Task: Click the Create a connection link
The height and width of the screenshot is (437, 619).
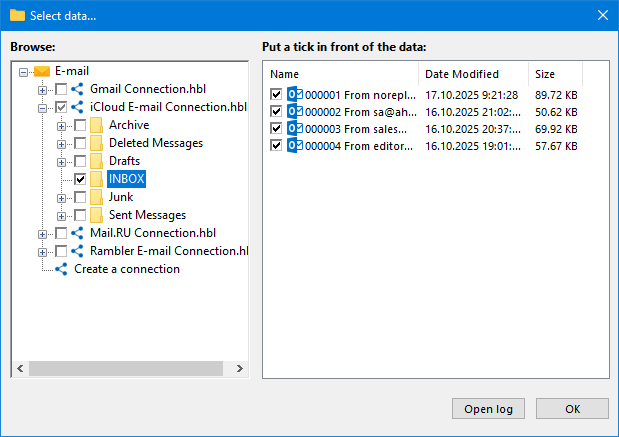Action: pyautogui.click(x=127, y=269)
